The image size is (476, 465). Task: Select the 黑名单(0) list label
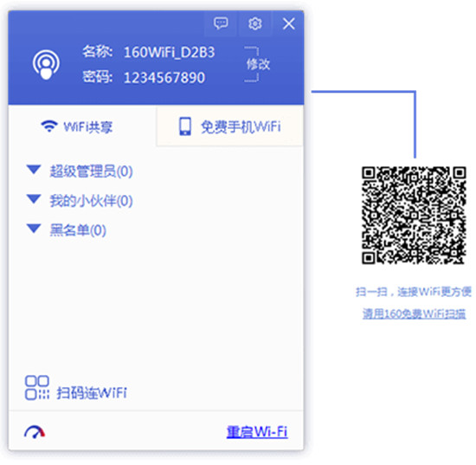[78, 230]
